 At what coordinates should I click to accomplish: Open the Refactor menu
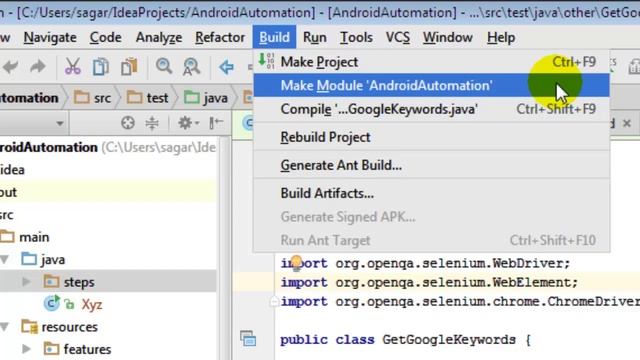pyautogui.click(x=220, y=38)
